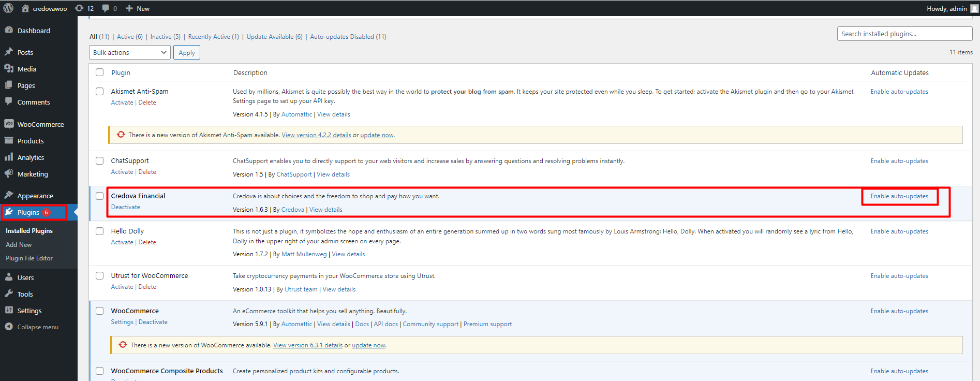This screenshot has width=980, height=381.
Task: Click the Products box icon
Action: coord(9,140)
